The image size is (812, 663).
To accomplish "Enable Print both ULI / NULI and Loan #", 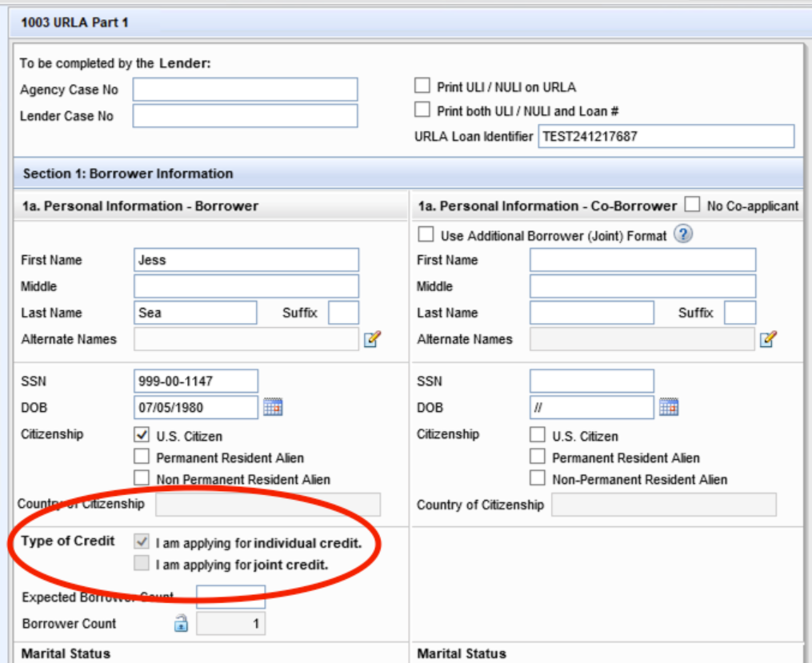I will pos(422,110).
